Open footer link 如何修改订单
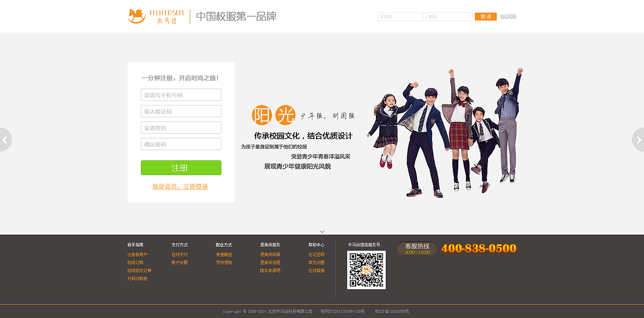This screenshot has height=318, width=644. pos(139,271)
